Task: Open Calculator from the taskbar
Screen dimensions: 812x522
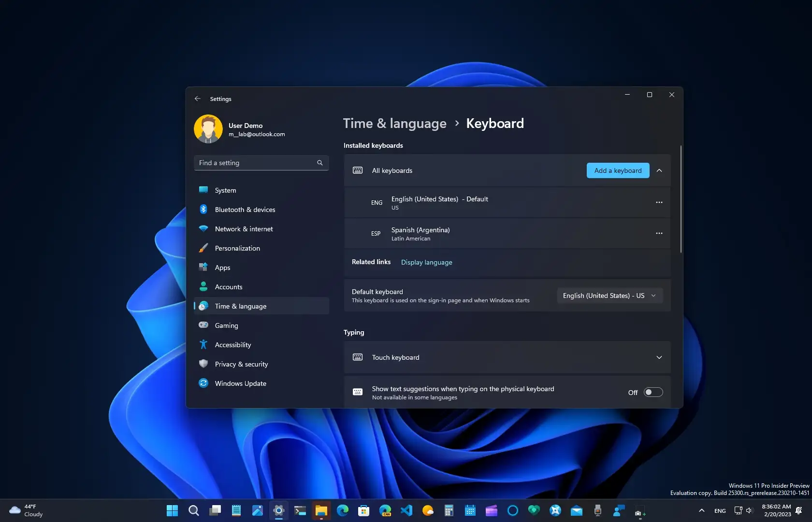Action: point(449,510)
